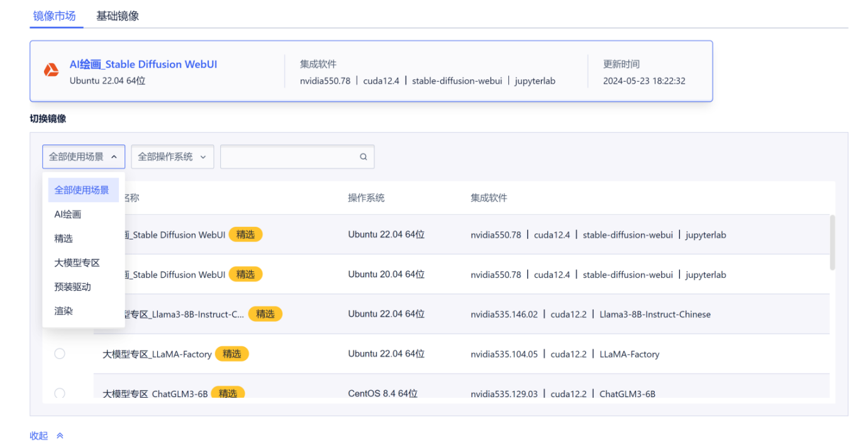Select 全部使用场景 option in dropdown list
This screenshot has width=868, height=448.
(x=83, y=190)
